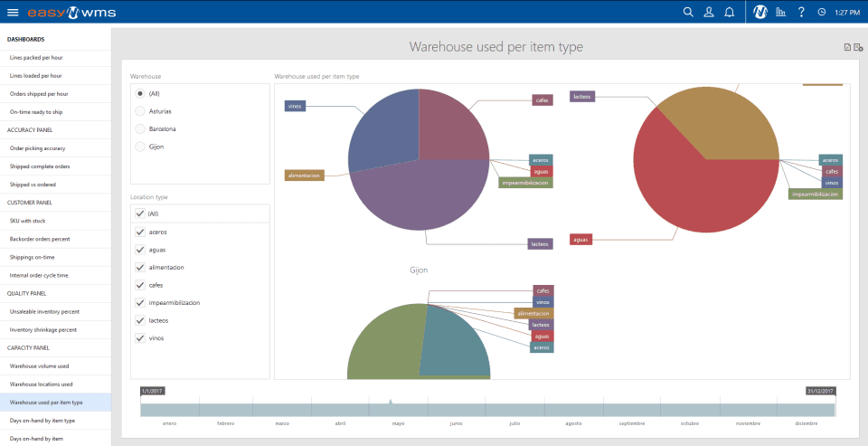Uncheck the lacteos location type
This screenshot has width=868, height=446.
(x=140, y=320)
